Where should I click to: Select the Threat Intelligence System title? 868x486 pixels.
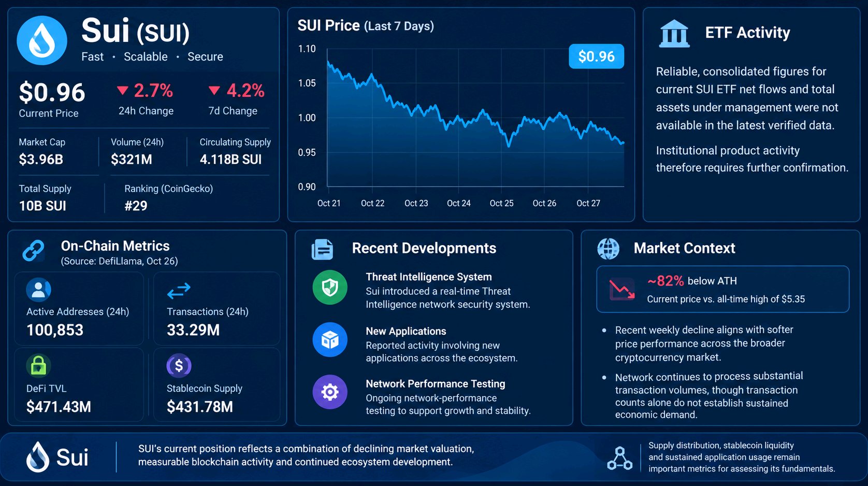pos(429,277)
